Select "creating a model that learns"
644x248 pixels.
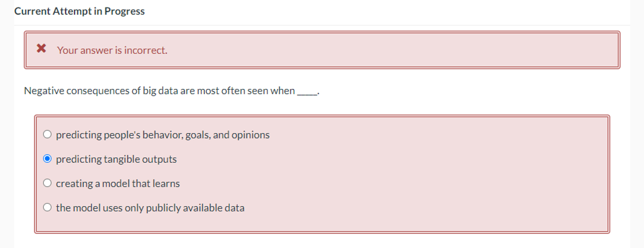[x=47, y=183]
